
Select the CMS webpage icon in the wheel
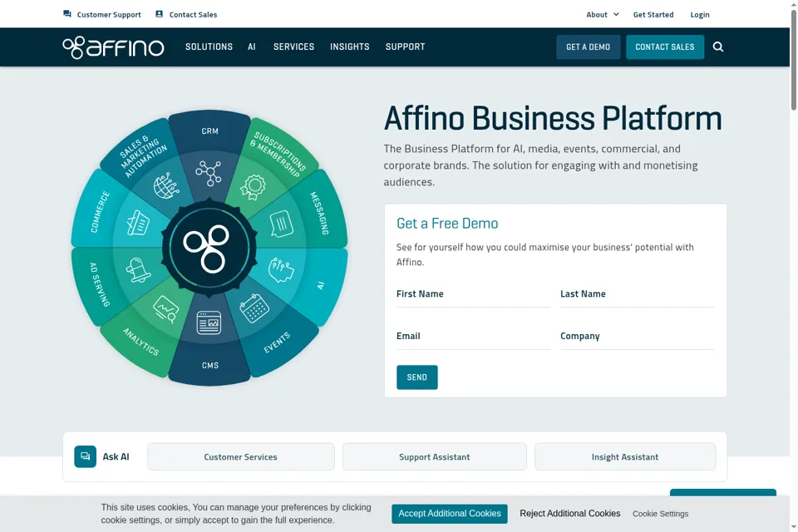pos(209,323)
